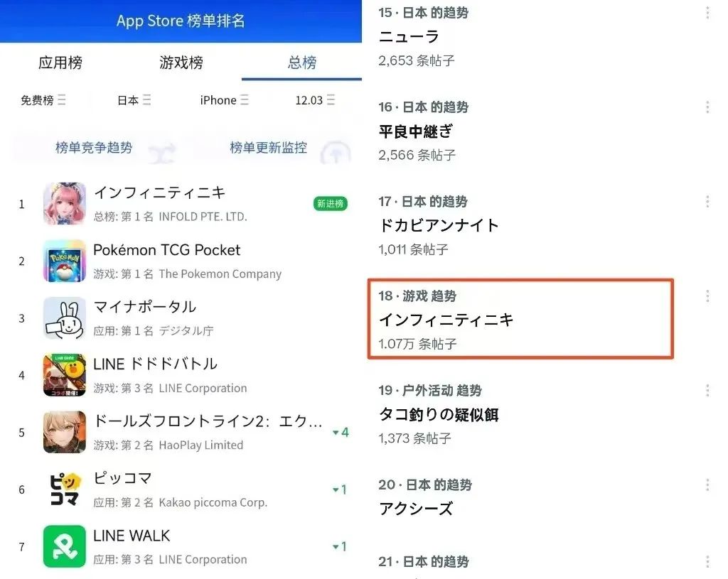Open the 12.03 date picker dropdown
728x579 pixels.
315,100
